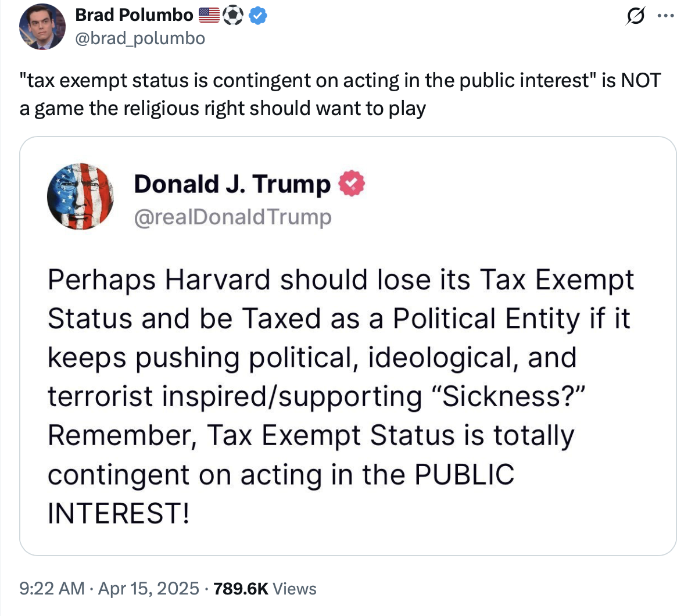
Task: Click the Views label beside the count
Action: coord(294,589)
